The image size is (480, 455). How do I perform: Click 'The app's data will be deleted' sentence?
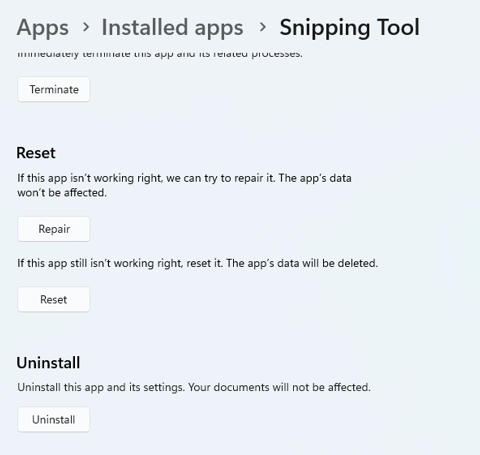pyautogui.click(x=302, y=263)
